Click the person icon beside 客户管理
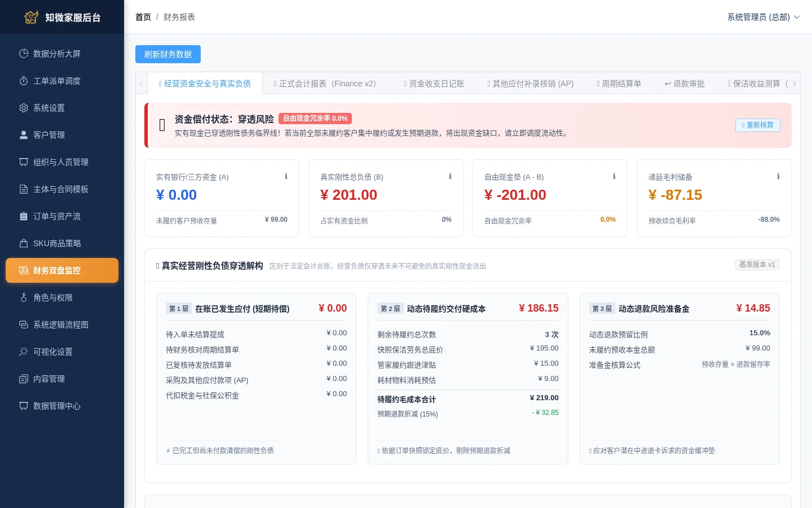The height and width of the screenshot is (508, 812). point(24,135)
